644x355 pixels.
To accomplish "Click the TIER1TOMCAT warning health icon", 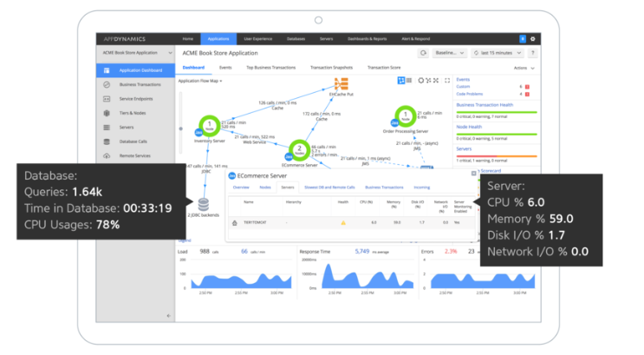I will coord(343,222).
